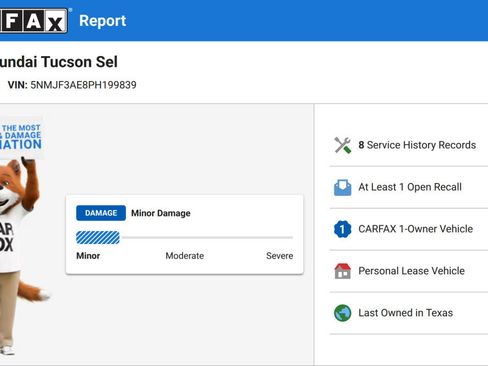
Task: Click the blue 1-Owner badge icon
Action: 342,229
